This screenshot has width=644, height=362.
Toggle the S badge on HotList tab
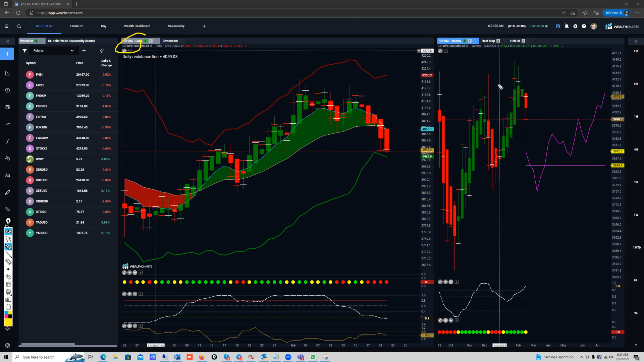(x=524, y=41)
